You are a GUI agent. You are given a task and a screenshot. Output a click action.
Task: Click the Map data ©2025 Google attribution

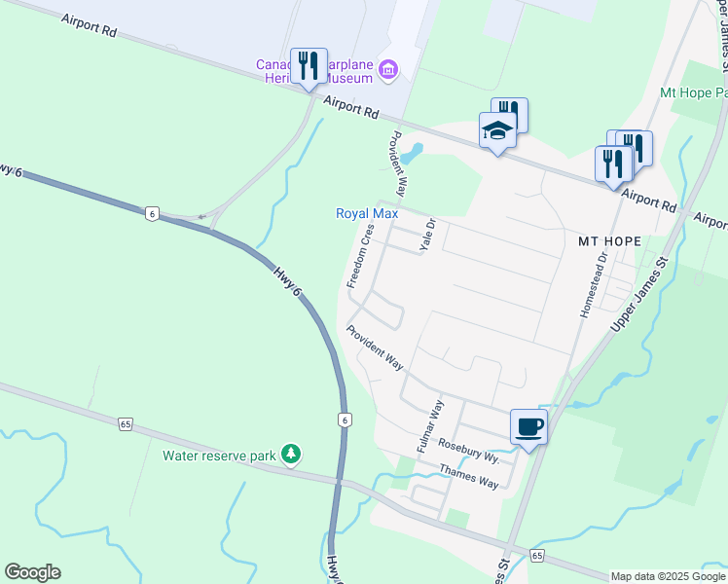click(x=669, y=576)
